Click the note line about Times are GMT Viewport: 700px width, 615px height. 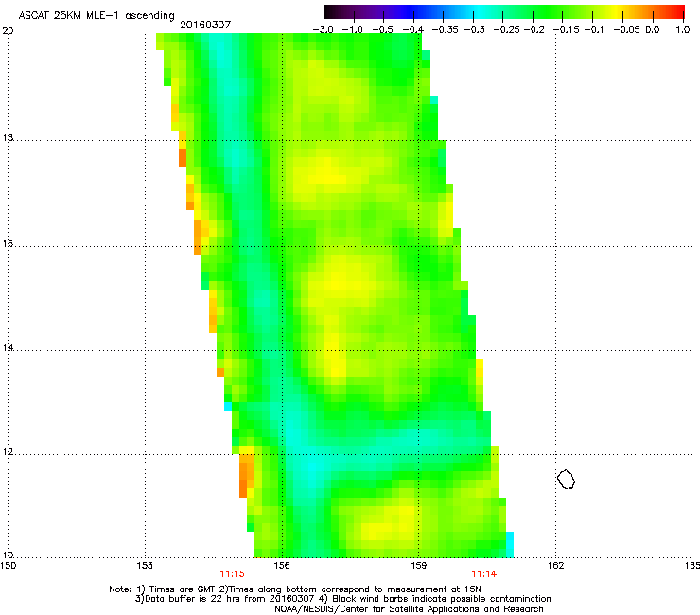tap(295, 589)
